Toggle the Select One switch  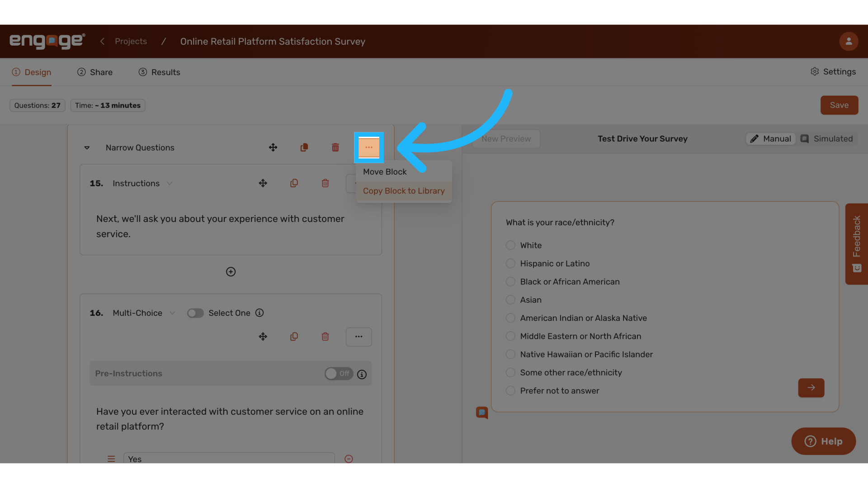coord(195,313)
